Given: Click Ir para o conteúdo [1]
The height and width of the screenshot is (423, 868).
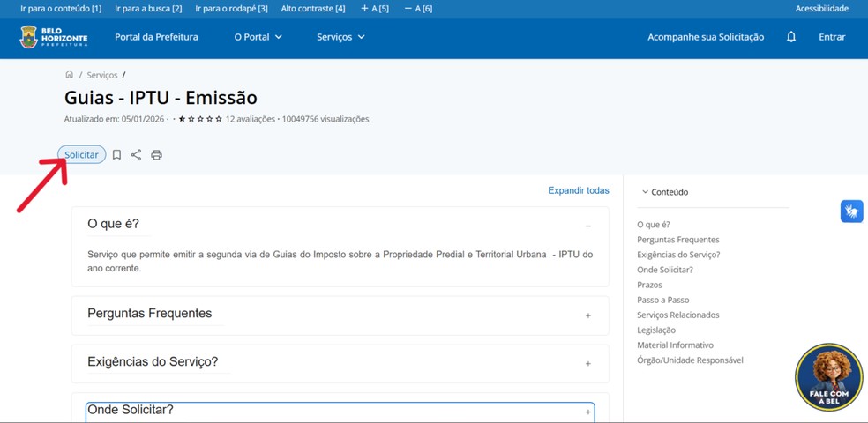Looking at the screenshot, I should pyautogui.click(x=61, y=8).
